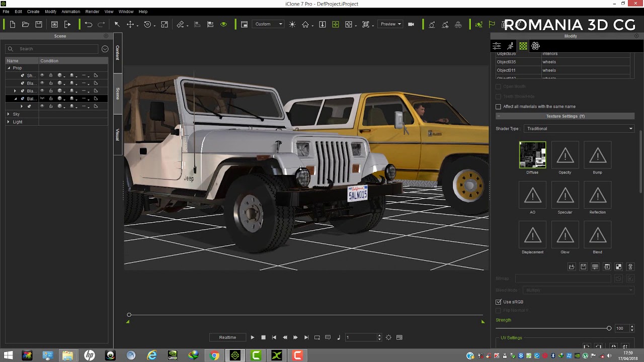Toggle eye icon of the Bal... child item
This screenshot has width=644, height=362.
coord(42,106)
